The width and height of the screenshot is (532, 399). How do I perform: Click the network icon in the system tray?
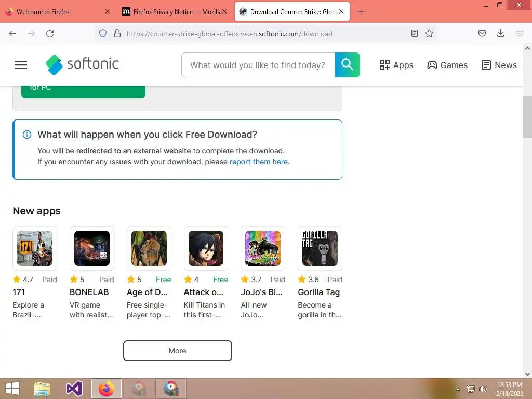[x=471, y=389]
